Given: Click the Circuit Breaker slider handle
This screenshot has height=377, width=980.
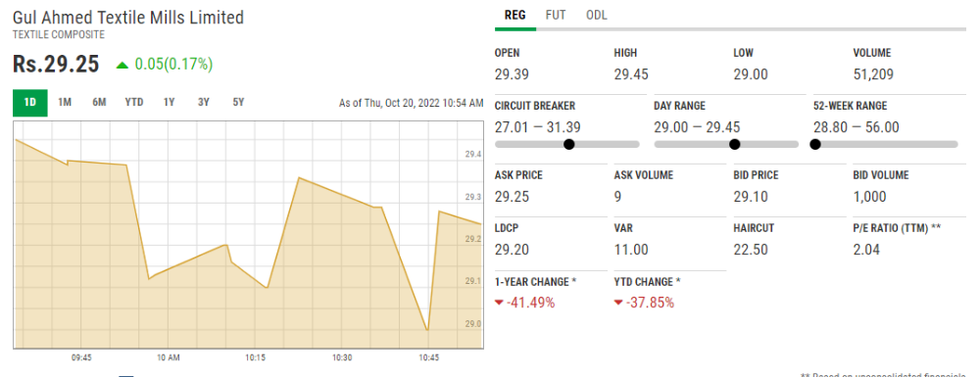Looking at the screenshot, I should tap(568, 145).
